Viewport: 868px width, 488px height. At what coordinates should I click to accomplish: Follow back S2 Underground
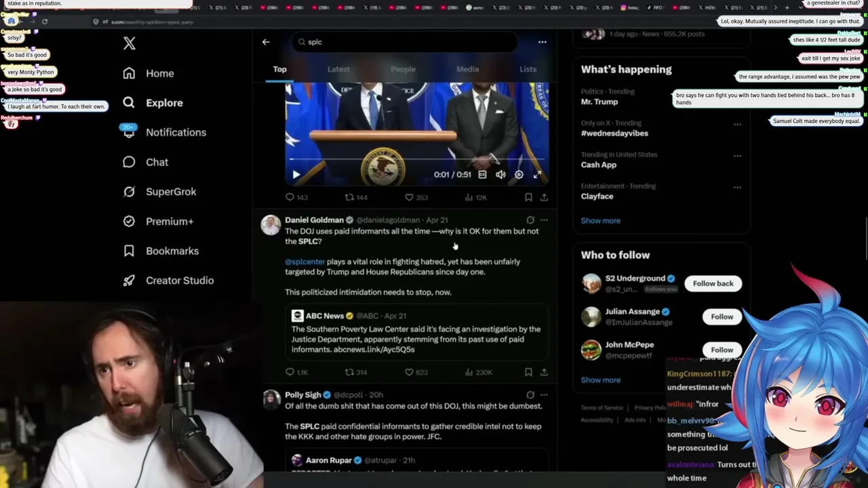713,283
